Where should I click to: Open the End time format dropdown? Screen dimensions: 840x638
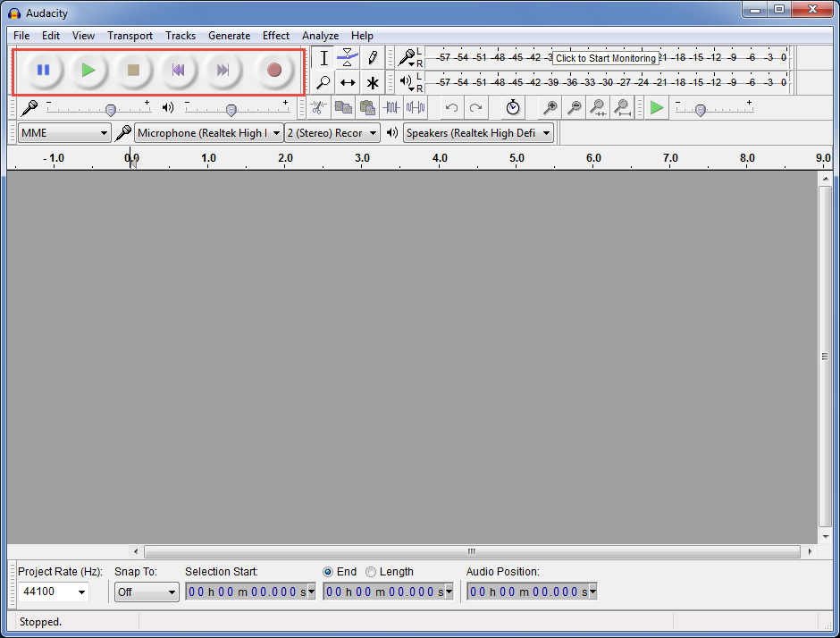pos(449,592)
